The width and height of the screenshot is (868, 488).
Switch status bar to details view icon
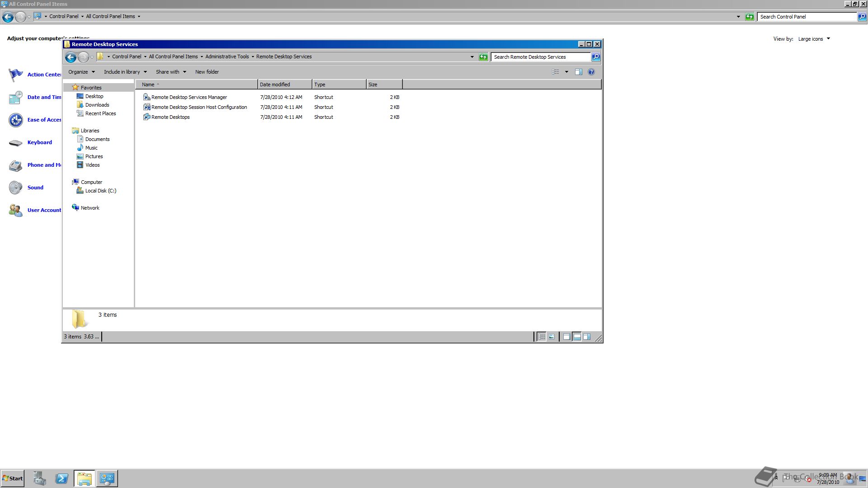click(542, 337)
